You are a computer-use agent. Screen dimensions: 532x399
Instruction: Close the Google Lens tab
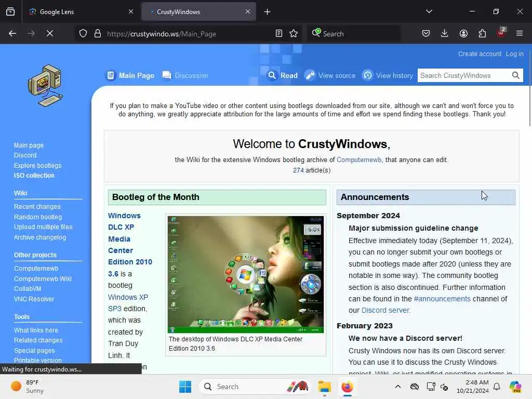[131, 11]
